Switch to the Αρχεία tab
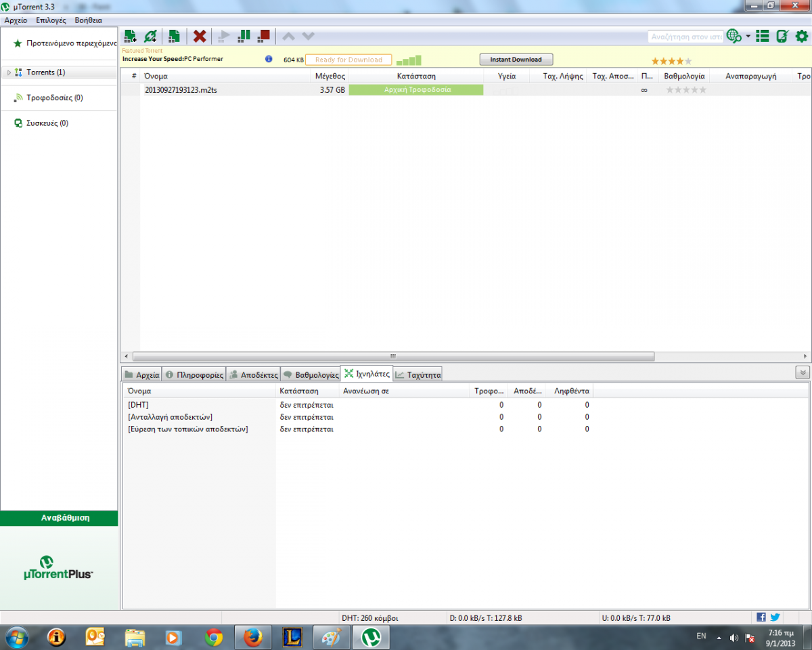Viewport: 812px width, 650px height. point(142,374)
